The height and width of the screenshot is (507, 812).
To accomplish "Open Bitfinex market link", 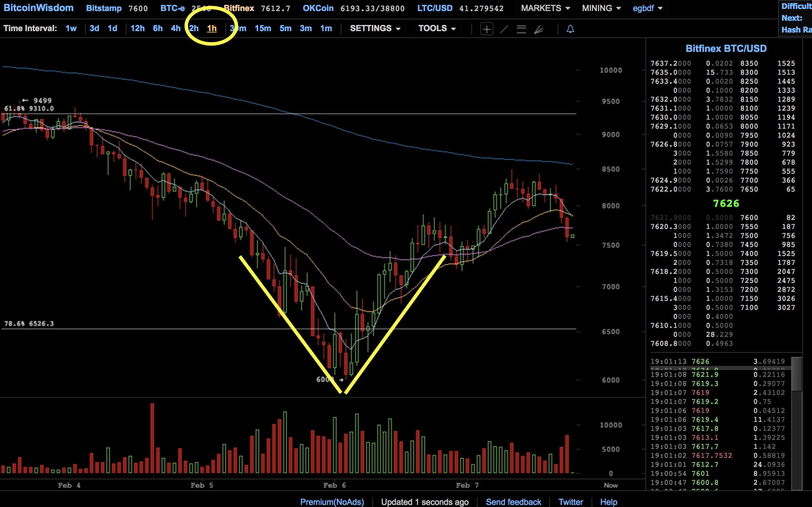I will tap(239, 8).
